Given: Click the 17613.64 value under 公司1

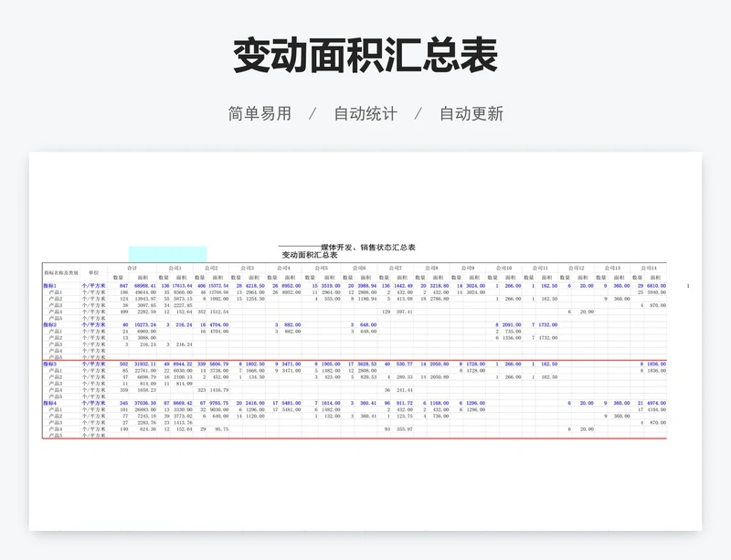Looking at the screenshot, I should point(182,286).
